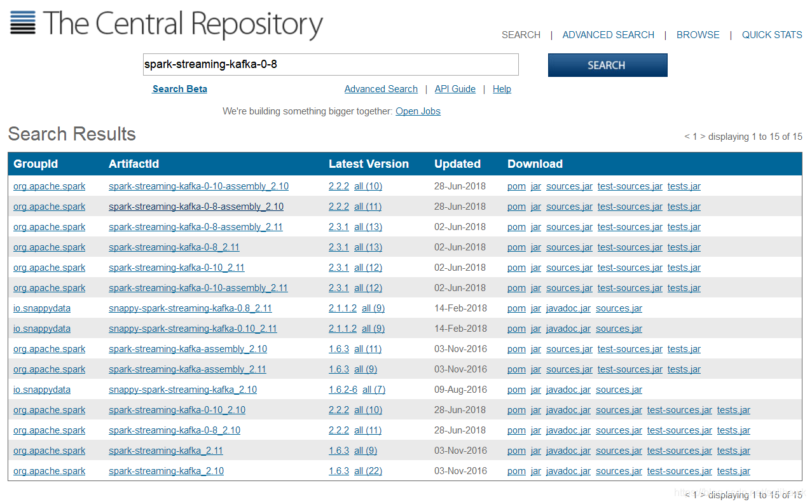The height and width of the screenshot is (504, 812).
Task: Open version 1.6.2-6 of snappy-spark-streaming-kafka_2.10
Action: [343, 390]
